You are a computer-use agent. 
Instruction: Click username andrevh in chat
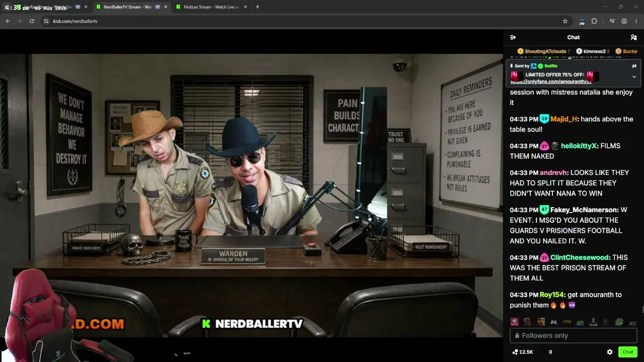coord(553,172)
